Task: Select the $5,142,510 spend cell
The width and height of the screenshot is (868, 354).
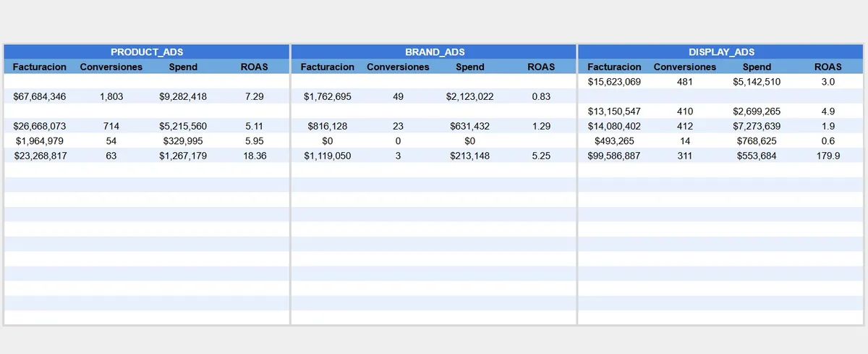Action: pyautogui.click(x=757, y=82)
